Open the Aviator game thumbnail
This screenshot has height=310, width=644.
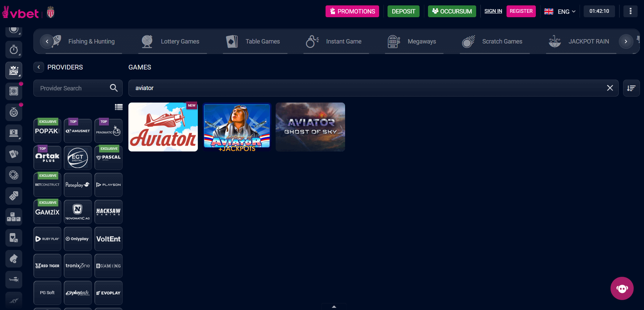click(x=163, y=127)
